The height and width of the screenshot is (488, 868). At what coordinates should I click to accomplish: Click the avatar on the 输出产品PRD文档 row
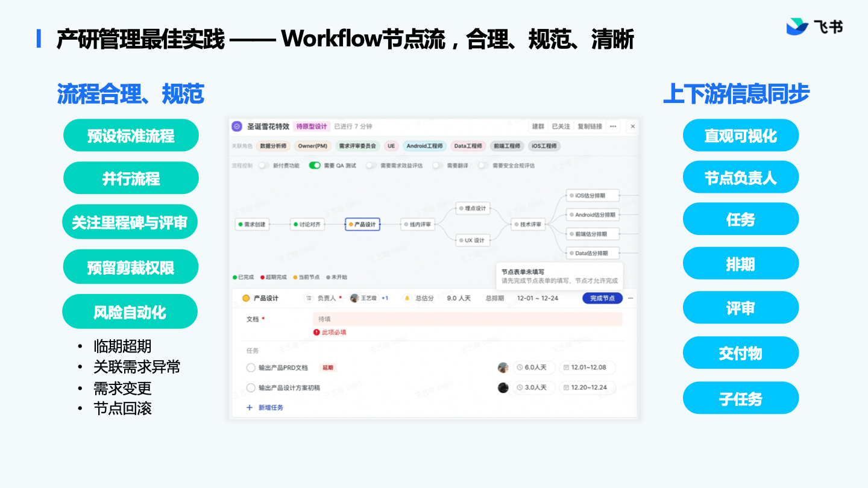pyautogui.click(x=503, y=368)
